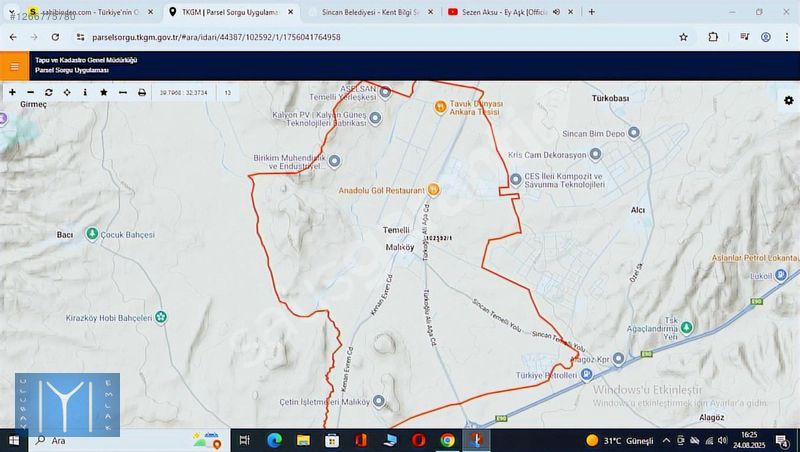Click the Anadolu Göl Restaurant map marker
The width and height of the screenshot is (800, 452).
[x=434, y=190]
